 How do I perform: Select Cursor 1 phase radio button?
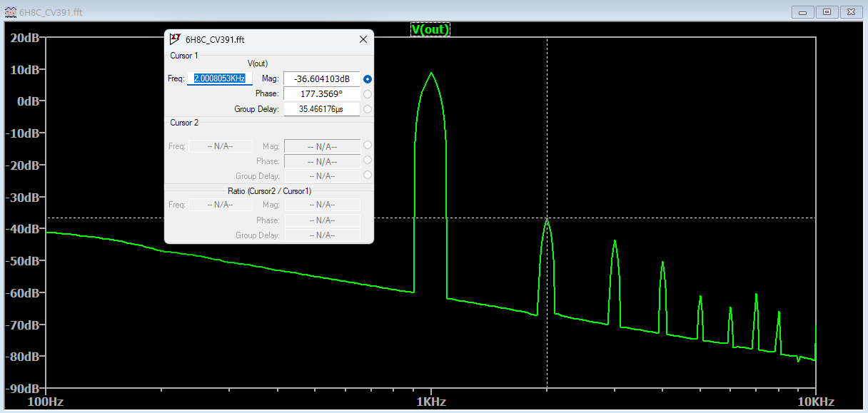(x=368, y=94)
